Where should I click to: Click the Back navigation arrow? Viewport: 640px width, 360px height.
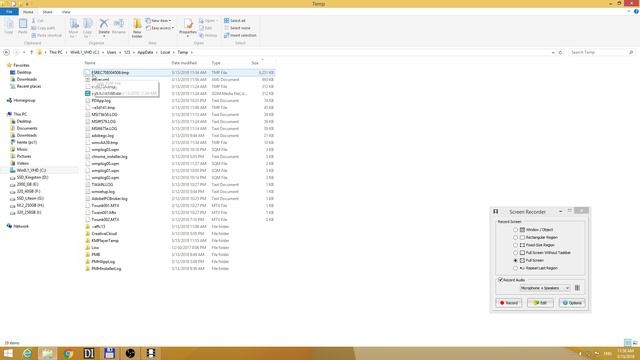(6, 52)
